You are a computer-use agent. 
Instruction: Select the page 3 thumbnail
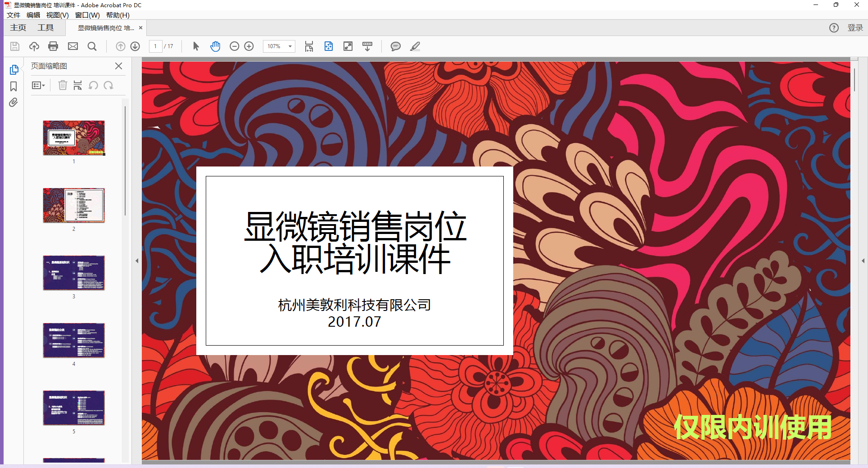pyautogui.click(x=74, y=273)
